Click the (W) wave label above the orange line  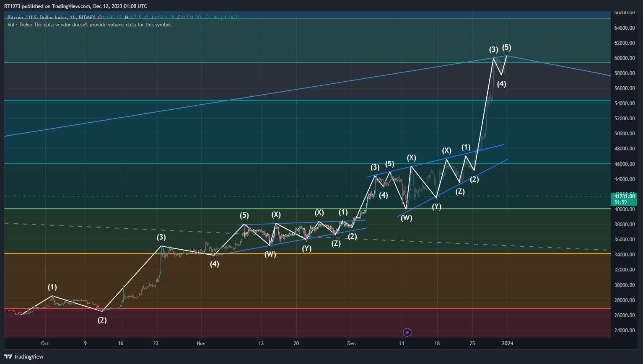(270, 254)
